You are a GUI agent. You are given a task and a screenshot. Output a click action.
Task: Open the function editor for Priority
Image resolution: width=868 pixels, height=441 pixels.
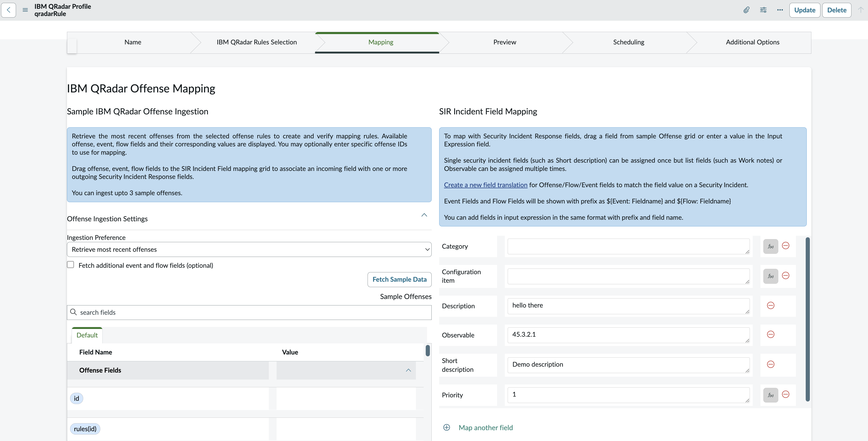click(771, 395)
